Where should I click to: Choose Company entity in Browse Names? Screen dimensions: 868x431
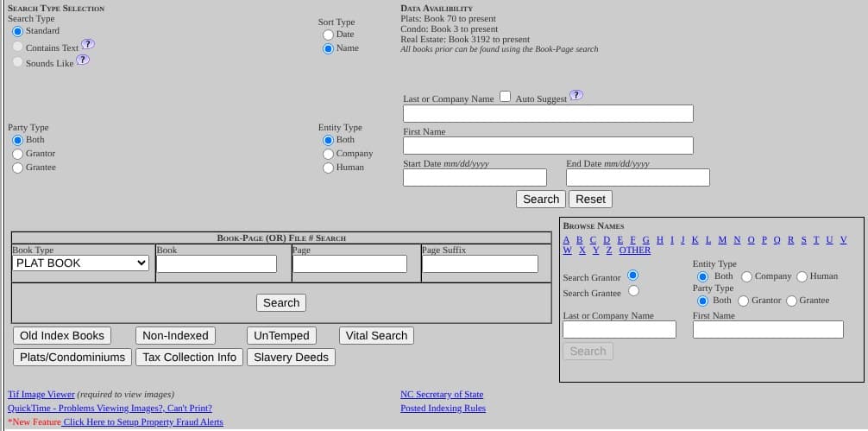tap(746, 277)
